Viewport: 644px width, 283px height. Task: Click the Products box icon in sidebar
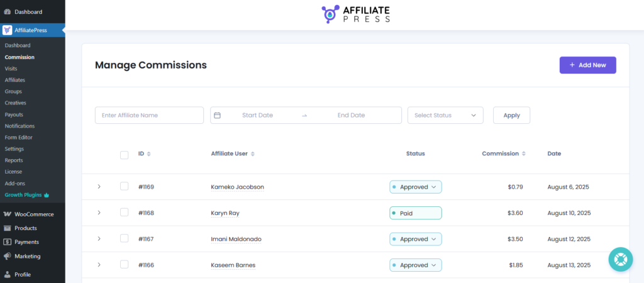[7, 228]
